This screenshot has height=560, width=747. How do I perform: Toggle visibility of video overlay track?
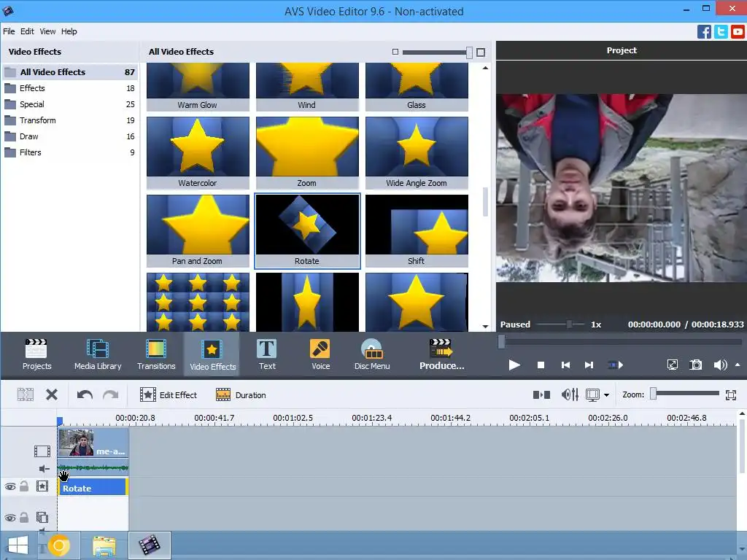tap(10, 518)
